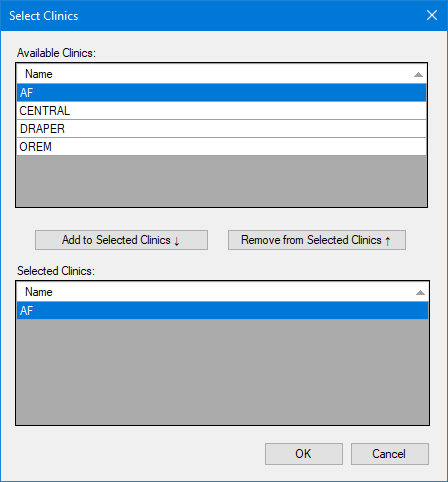448x482 pixels.
Task: Sort Selected Clinics by Name header
Action: point(222,292)
